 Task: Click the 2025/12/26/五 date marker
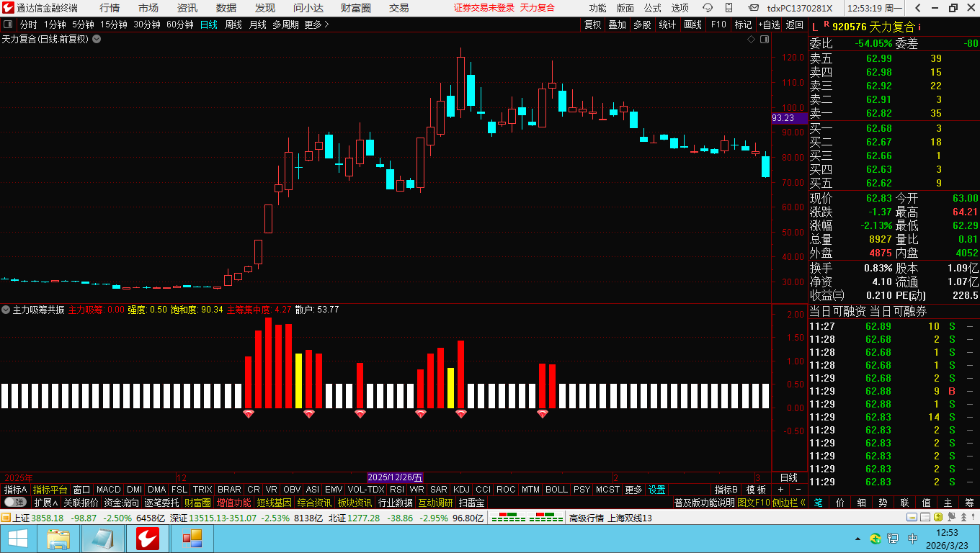point(396,477)
